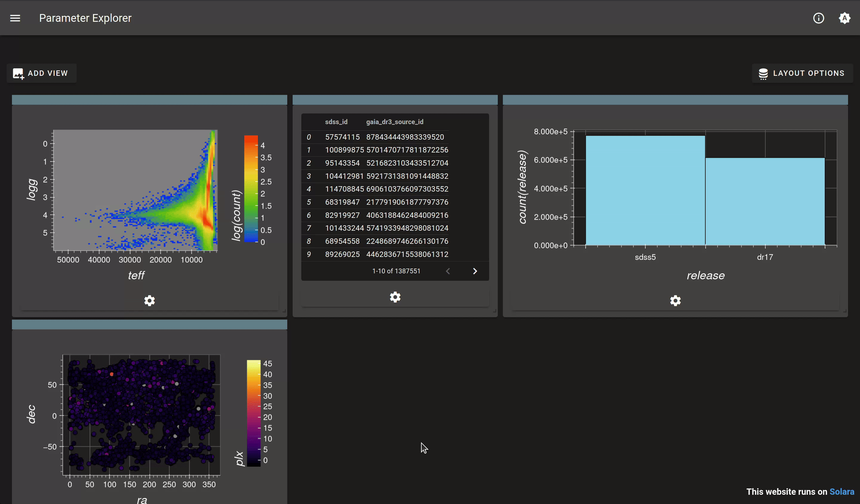Go to previous page of table
The width and height of the screenshot is (860, 504).
point(448,271)
